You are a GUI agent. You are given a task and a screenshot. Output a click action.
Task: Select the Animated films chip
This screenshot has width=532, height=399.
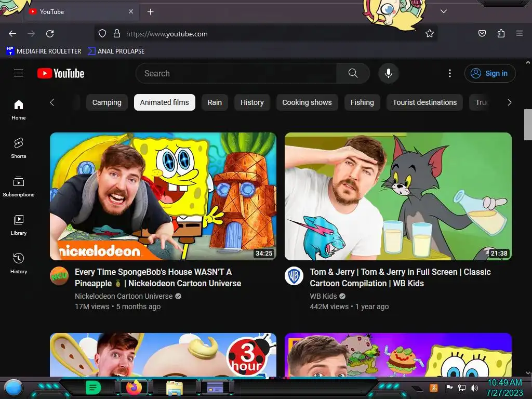pos(165,102)
